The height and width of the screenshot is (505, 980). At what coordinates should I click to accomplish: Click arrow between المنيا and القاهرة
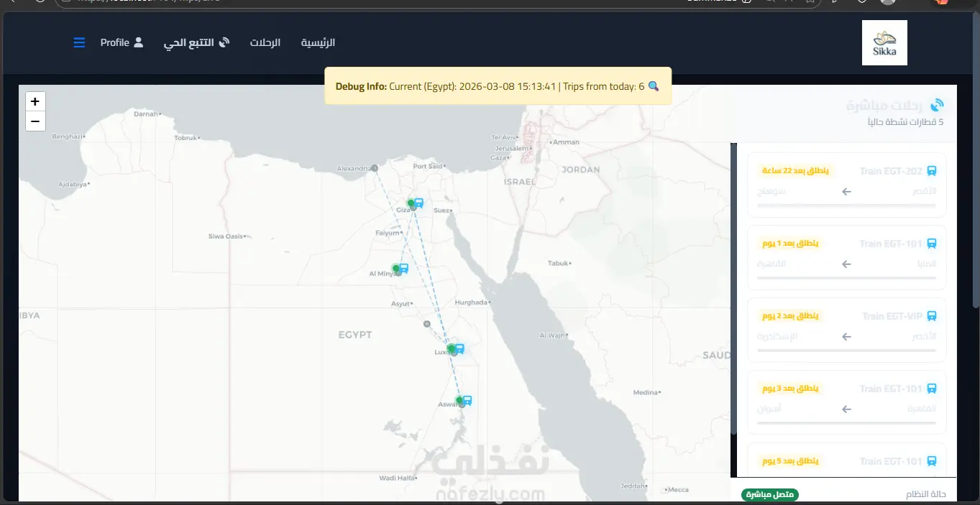tap(847, 264)
